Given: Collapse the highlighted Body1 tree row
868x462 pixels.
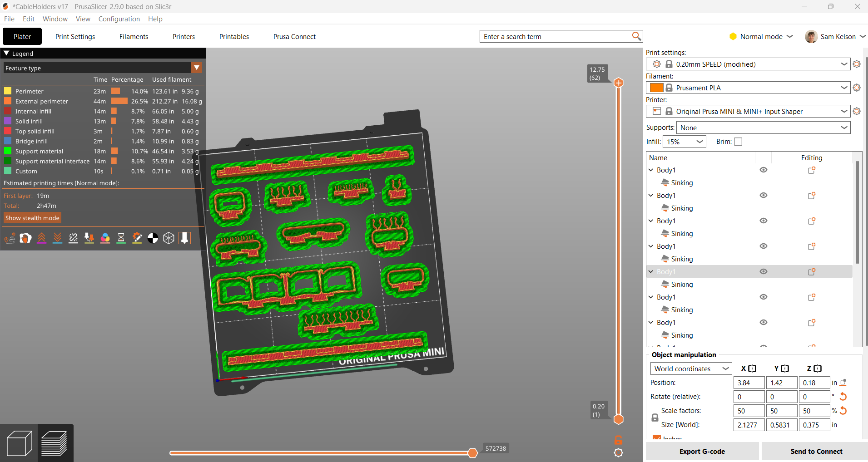Looking at the screenshot, I should point(651,271).
